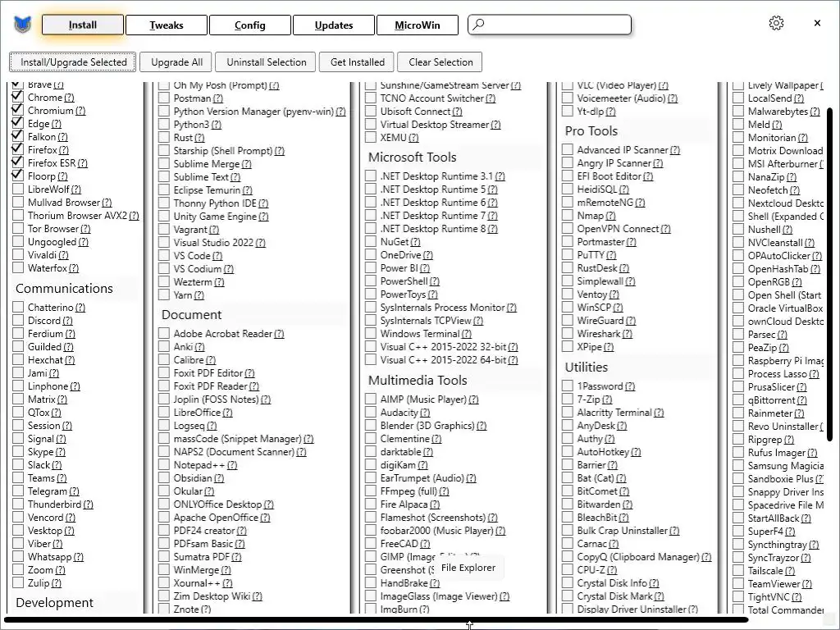
Task: Click the (?) link for Visual Studio 2022
Action: click(x=260, y=243)
